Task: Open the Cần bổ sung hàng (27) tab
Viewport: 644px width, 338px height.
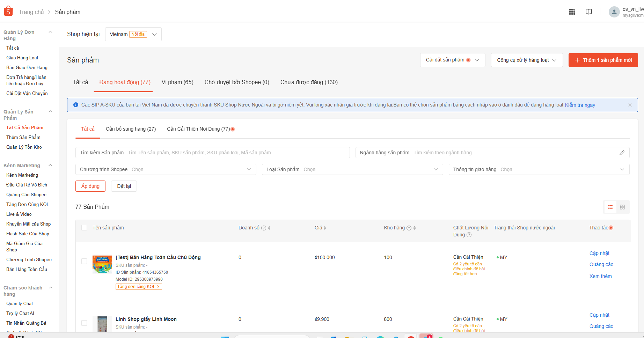Action: pos(131,129)
